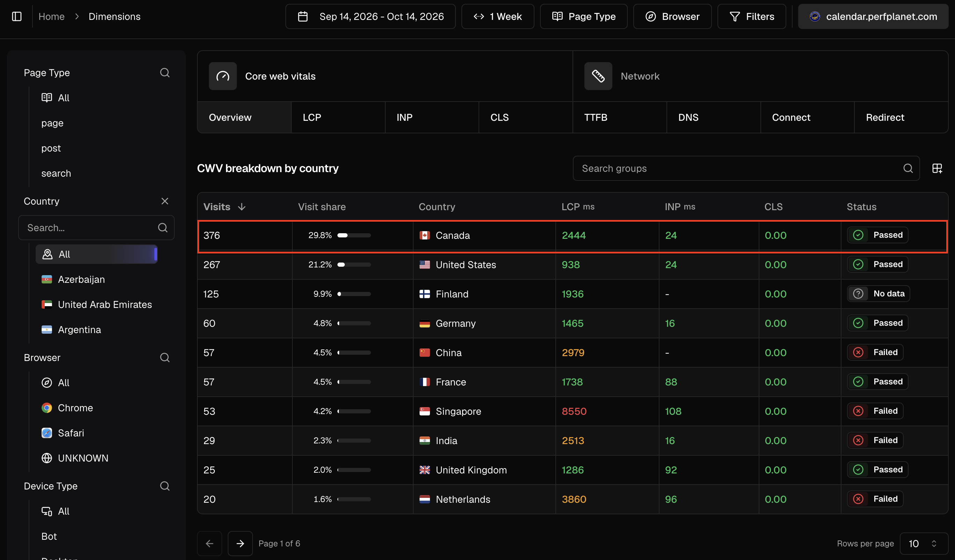Switch to the CLS tab
This screenshot has width=955, height=560.
point(526,117)
